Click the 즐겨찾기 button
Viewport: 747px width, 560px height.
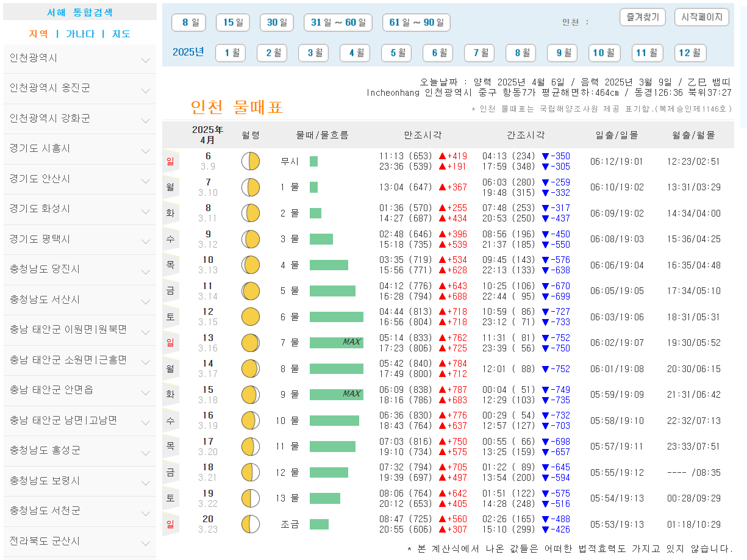coord(642,17)
